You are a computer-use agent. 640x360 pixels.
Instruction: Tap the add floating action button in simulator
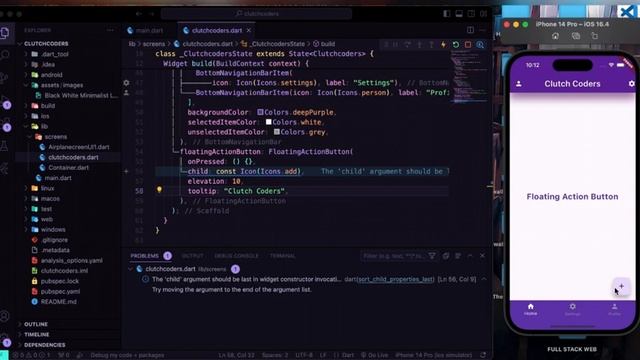[621, 286]
